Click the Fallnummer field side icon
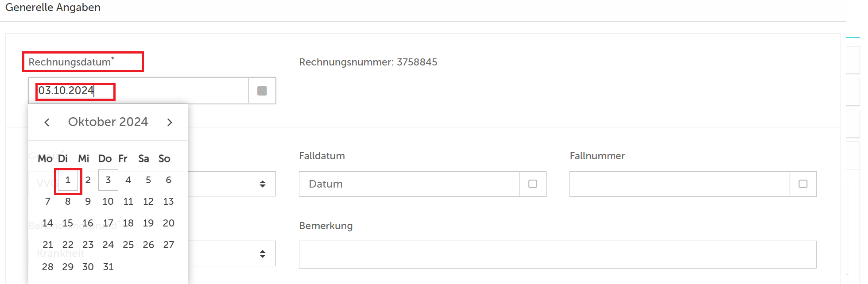This screenshot has height=284, width=868. pyautogui.click(x=803, y=184)
